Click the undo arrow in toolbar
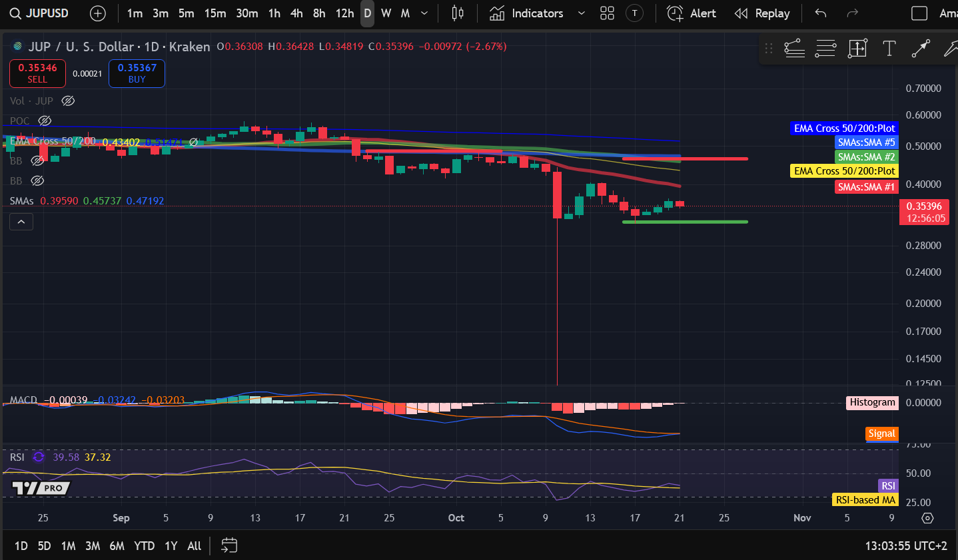Viewport: 958px width, 560px height. coord(821,13)
